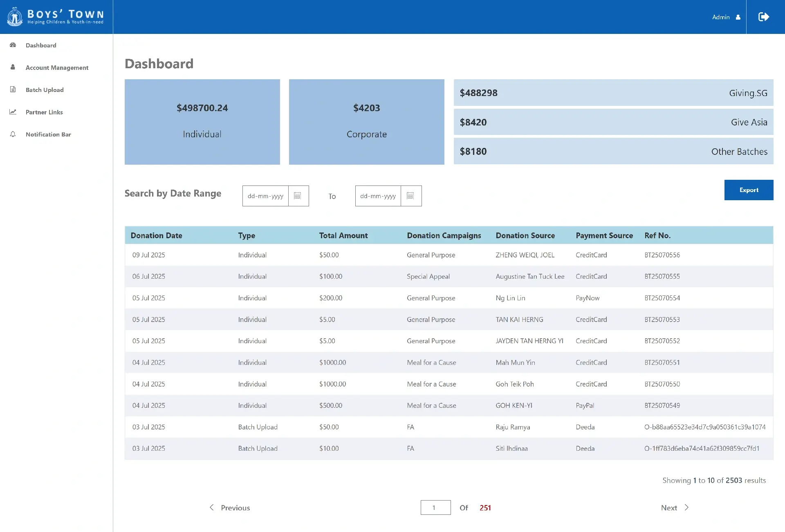This screenshot has height=532, width=785.
Task: Select the Giving.SG total tile
Action: (x=613, y=93)
